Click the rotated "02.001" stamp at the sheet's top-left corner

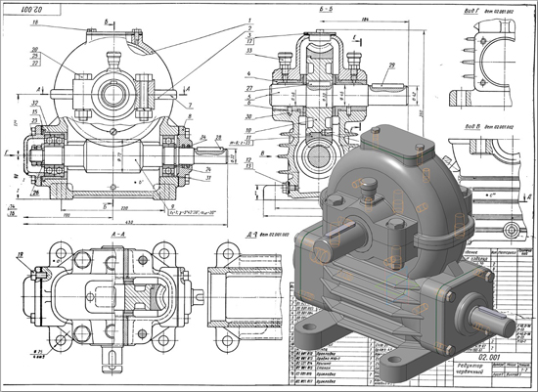31,9
